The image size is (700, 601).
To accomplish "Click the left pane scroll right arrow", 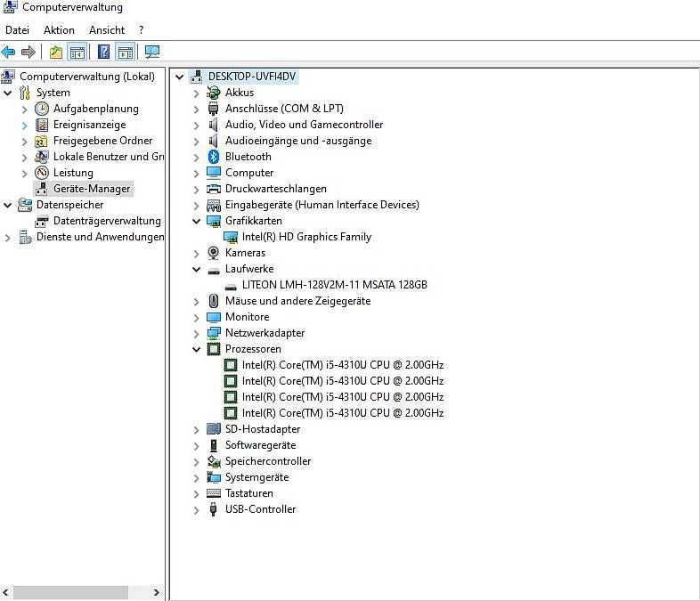I will pyautogui.click(x=156, y=592).
